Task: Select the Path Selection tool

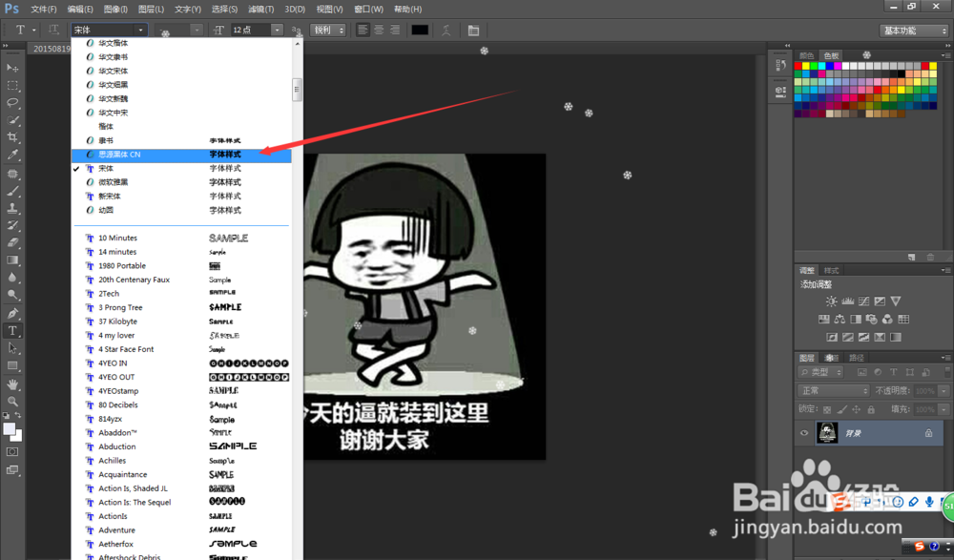Action: pyautogui.click(x=12, y=348)
